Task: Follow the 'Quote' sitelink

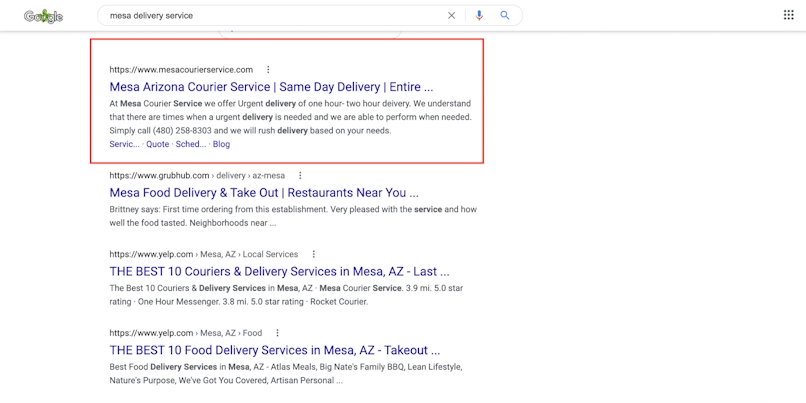Action: tap(157, 144)
